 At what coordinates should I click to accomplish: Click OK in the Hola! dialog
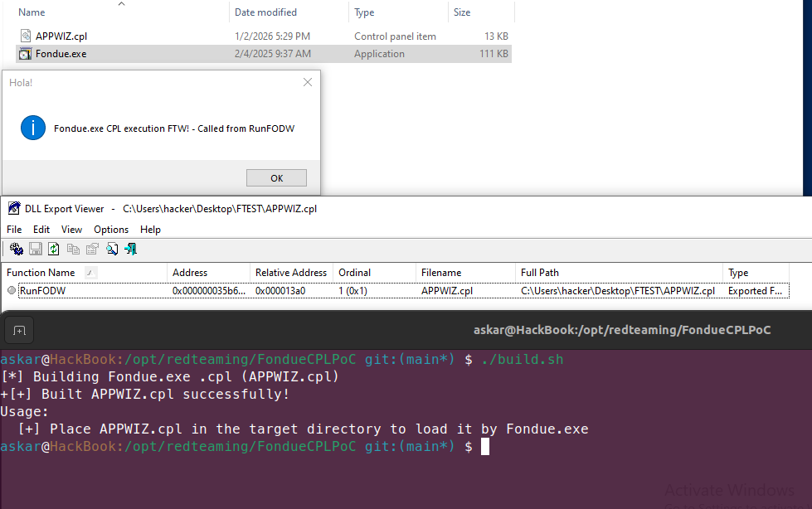coord(276,178)
